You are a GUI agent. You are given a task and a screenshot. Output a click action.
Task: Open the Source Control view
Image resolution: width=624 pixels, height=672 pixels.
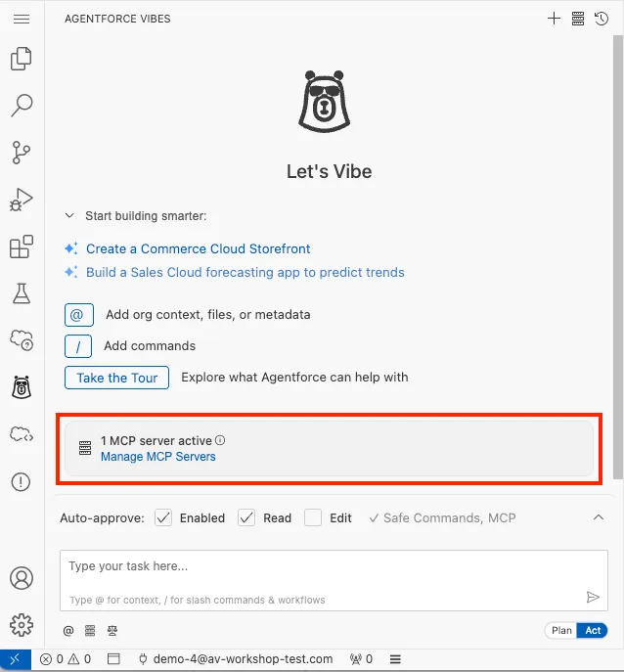coord(22,153)
